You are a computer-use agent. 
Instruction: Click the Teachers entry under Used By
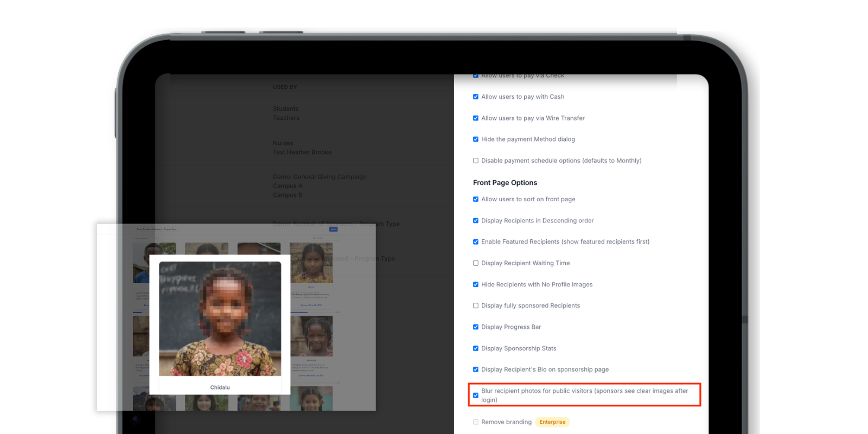286,118
